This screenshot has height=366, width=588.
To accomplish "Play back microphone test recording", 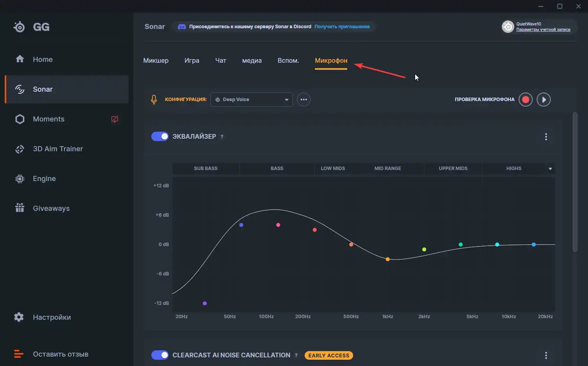I will click(x=544, y=100).
